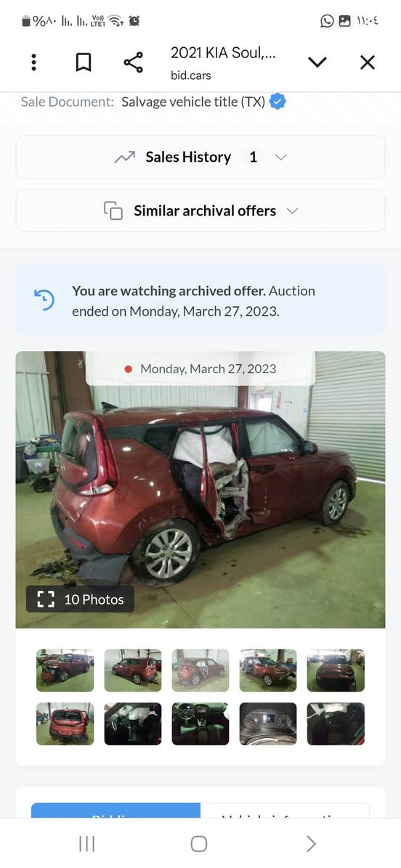Collapse browser with down chevron

click(x=317, y=62)
